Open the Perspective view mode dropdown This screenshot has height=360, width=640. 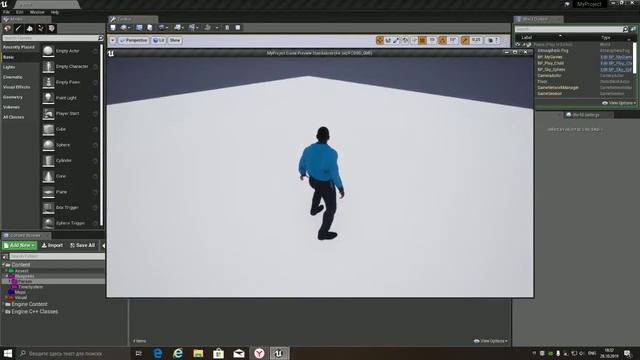tap(133, 40)
